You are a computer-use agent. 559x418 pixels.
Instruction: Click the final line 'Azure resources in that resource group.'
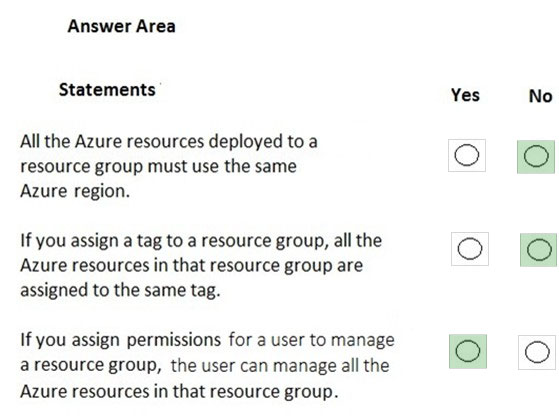[179, 391]
